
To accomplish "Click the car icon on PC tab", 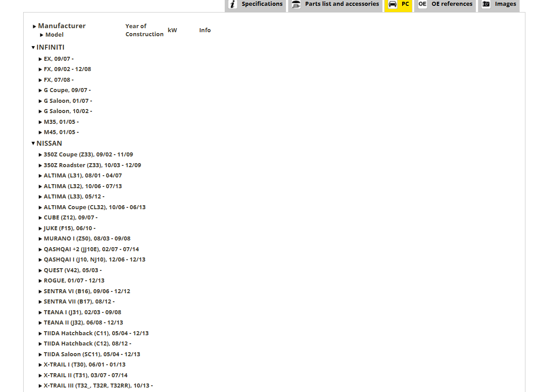I will (x=392, y=4).
